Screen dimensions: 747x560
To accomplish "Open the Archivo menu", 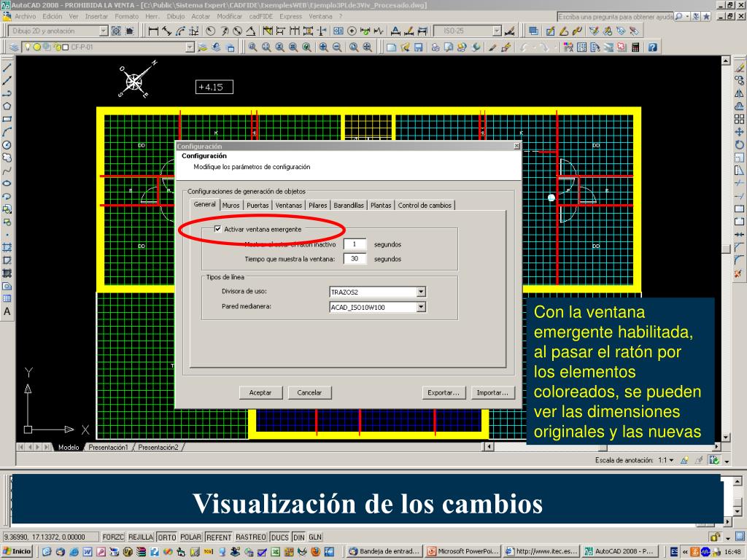I will (x=26, y=16).
